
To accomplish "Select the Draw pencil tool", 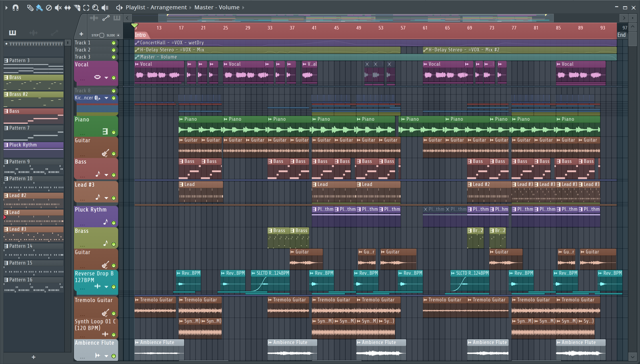I will [30, 8].
